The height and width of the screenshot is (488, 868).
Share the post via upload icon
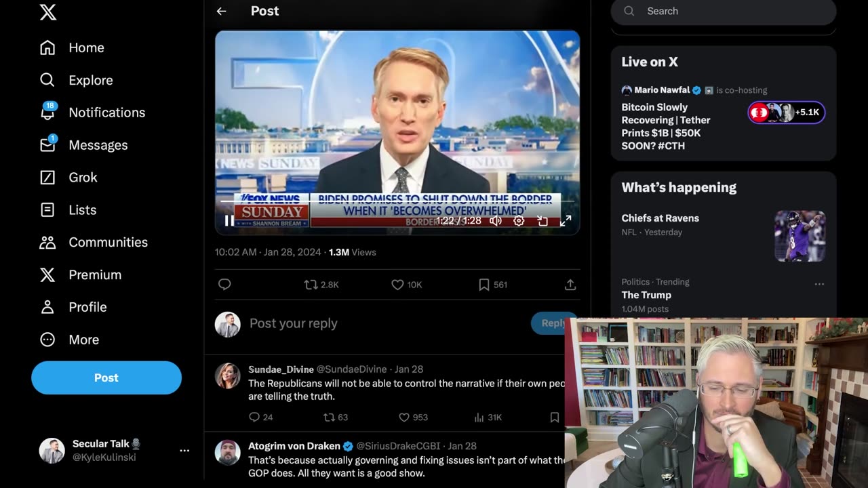pyautogui.click(x=570, y=285)
